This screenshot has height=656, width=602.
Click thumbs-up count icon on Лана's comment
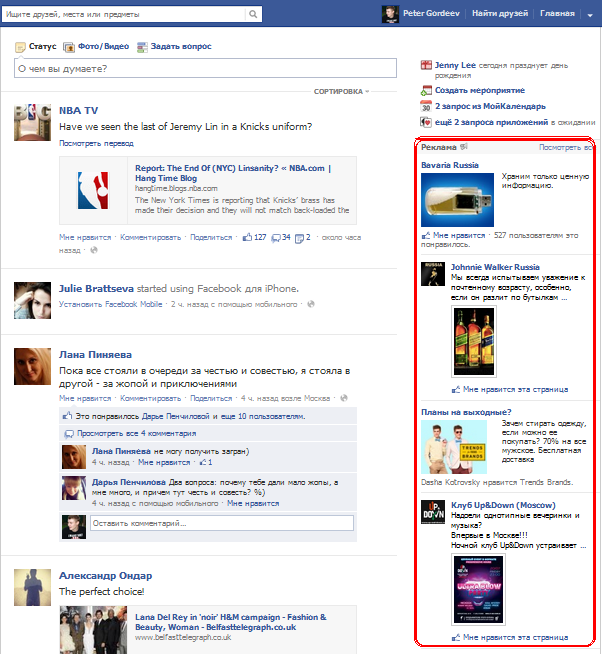pyautogui.click(x=203, y=462)
